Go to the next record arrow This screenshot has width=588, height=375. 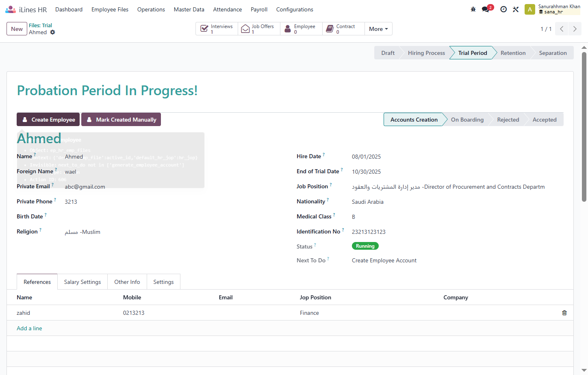pyautogui.click(x=575, y=29)
